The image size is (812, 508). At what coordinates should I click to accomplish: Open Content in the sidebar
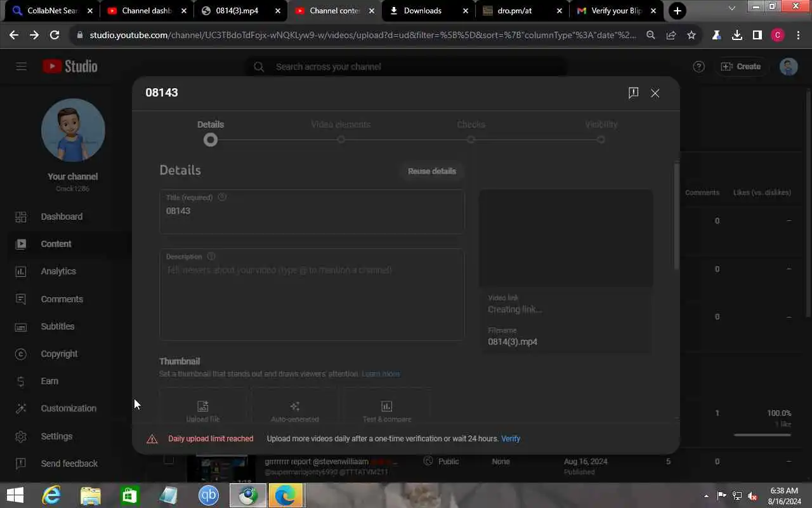(x=56, y=244)
